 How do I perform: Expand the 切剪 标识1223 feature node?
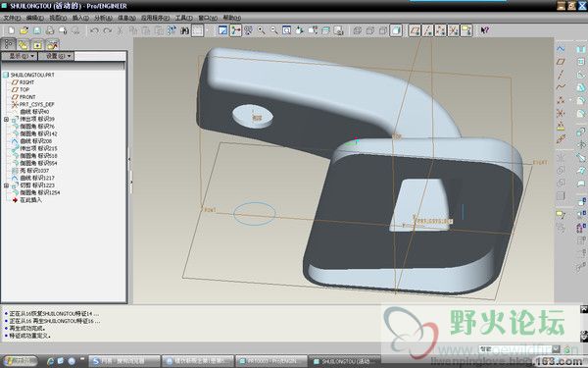[6, 185]
